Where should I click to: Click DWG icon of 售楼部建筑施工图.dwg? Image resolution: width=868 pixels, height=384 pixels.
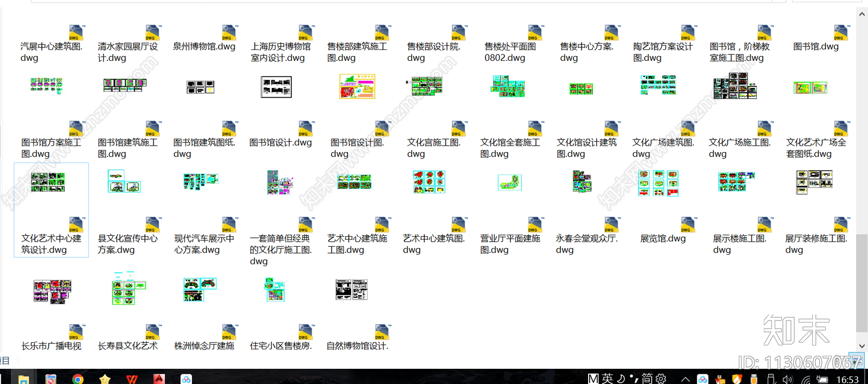(x=382, y=33)
